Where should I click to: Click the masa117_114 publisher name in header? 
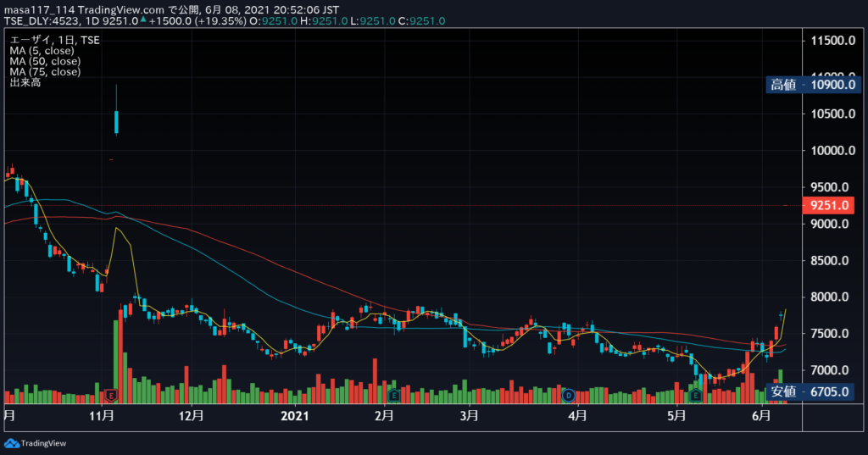(39, 10)
